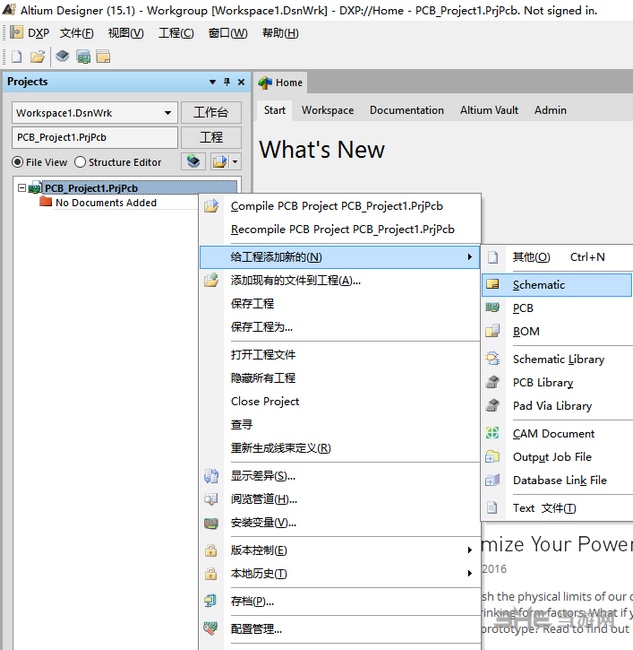Viewport: 633px width, 650px height.
Task: Click the PCB release view toolbar icon
Action: (83, 56)
